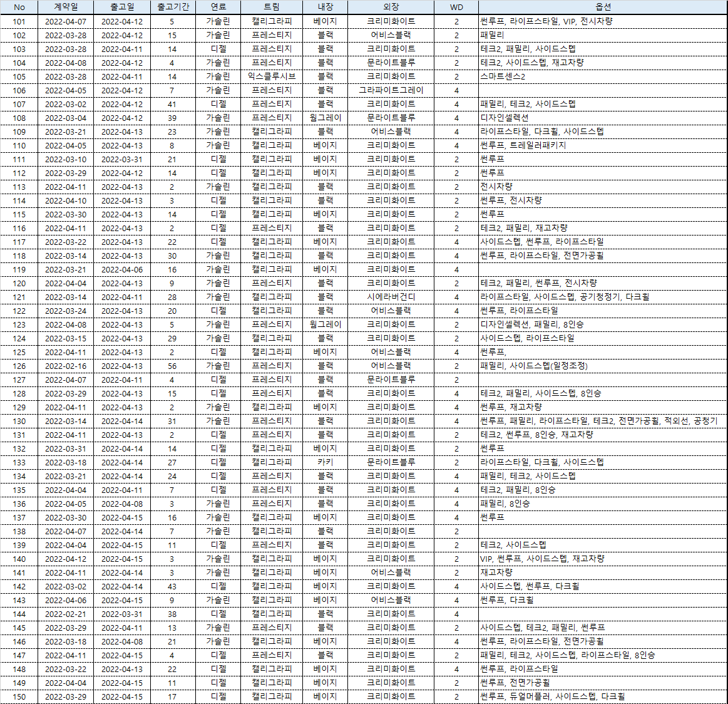Click contract date 2022-03-10 in row 111
Image resolution: width=728 pixels, height=704 pixels.
tap(66, 159)
